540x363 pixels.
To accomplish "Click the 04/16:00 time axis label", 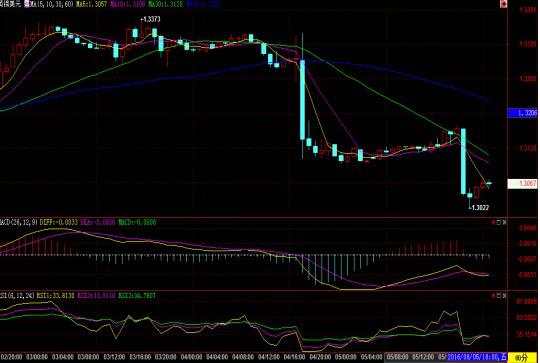I will click(294, 357).
